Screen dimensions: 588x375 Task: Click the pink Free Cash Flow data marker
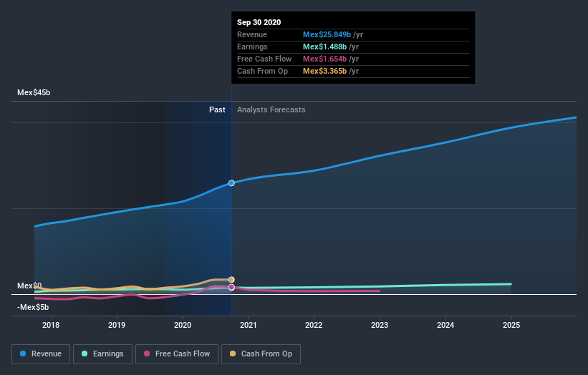click(x=231, y=288)
